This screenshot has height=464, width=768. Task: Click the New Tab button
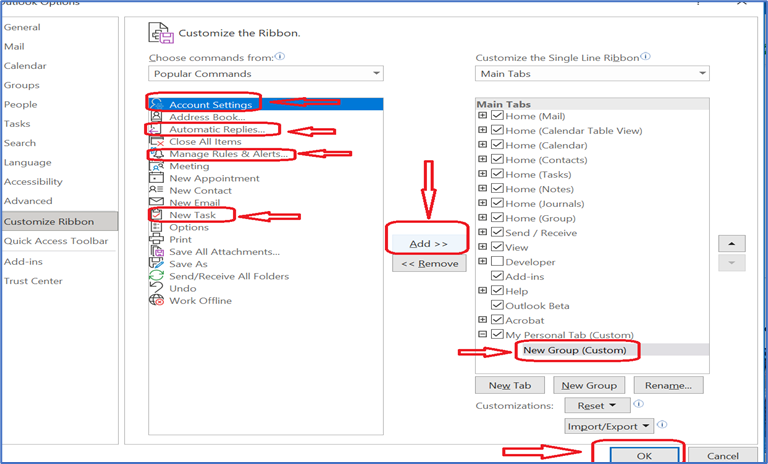[x=510, y=385]
